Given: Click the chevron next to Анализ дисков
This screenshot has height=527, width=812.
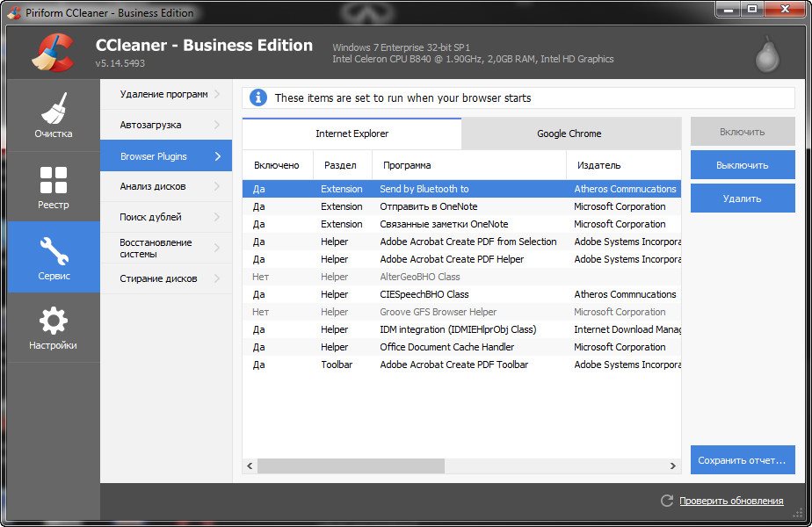Looking at the screenshot, I should click(217, 186).
